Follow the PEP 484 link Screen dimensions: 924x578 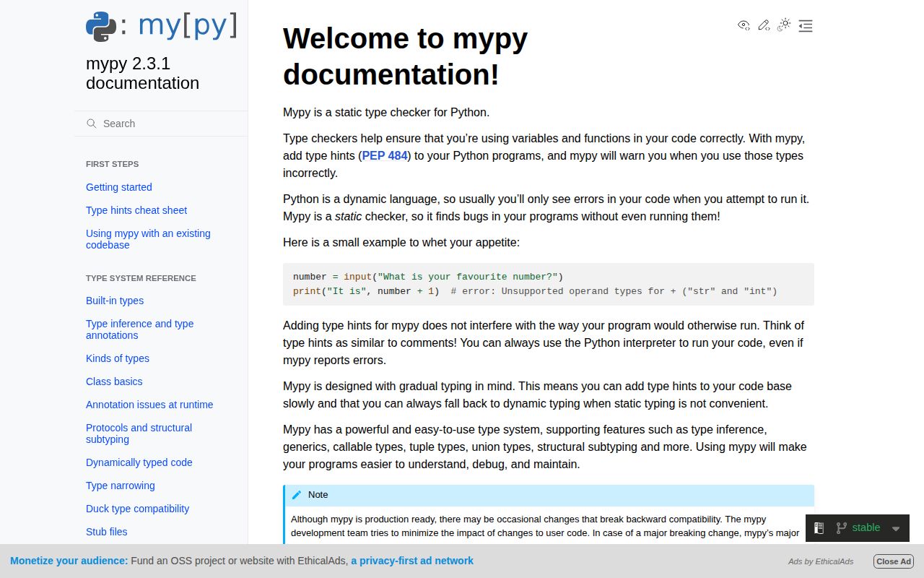385,155
